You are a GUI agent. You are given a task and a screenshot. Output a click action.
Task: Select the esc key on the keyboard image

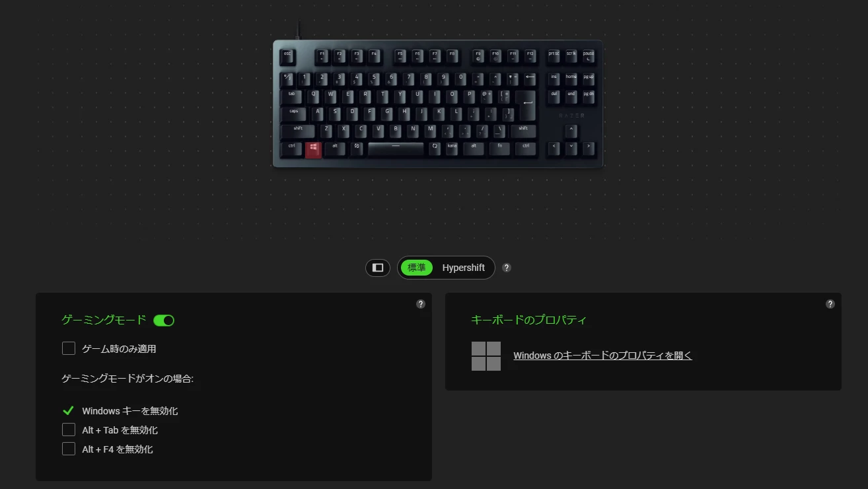(287, 57)
